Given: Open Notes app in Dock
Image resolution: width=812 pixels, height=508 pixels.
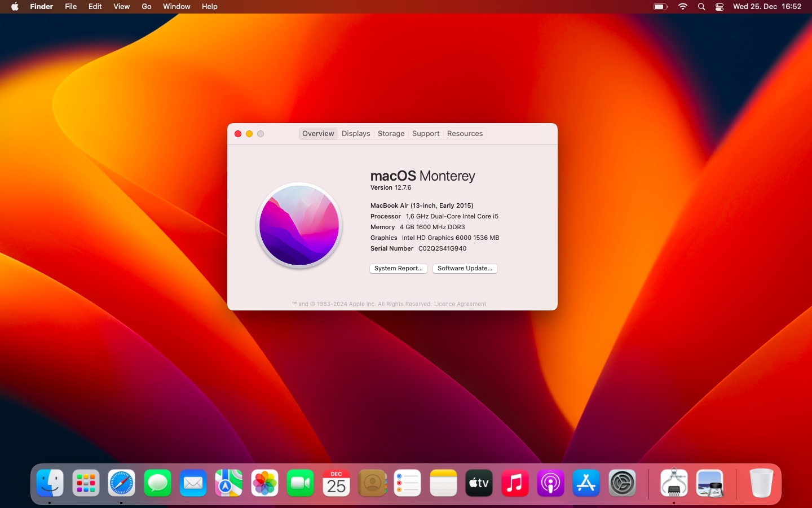Looking at the screenshot, I should pyautogui.click(x=443, y=483).
